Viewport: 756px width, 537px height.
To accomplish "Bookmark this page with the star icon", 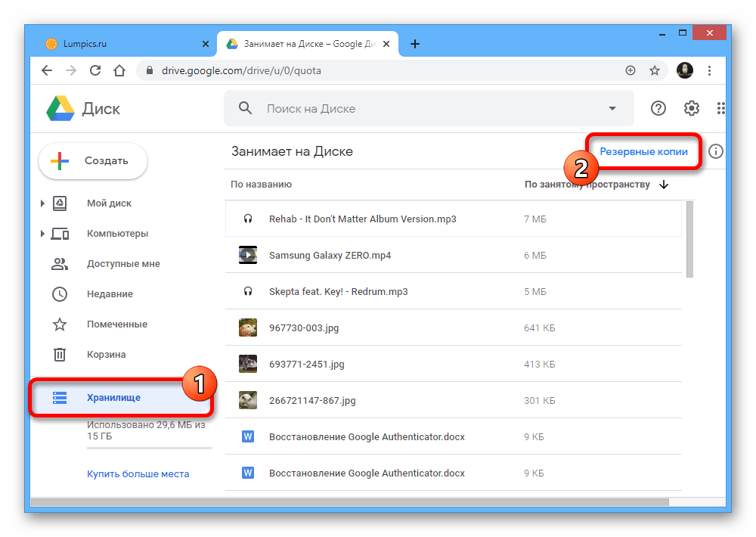I will click(x=654, y=70).
